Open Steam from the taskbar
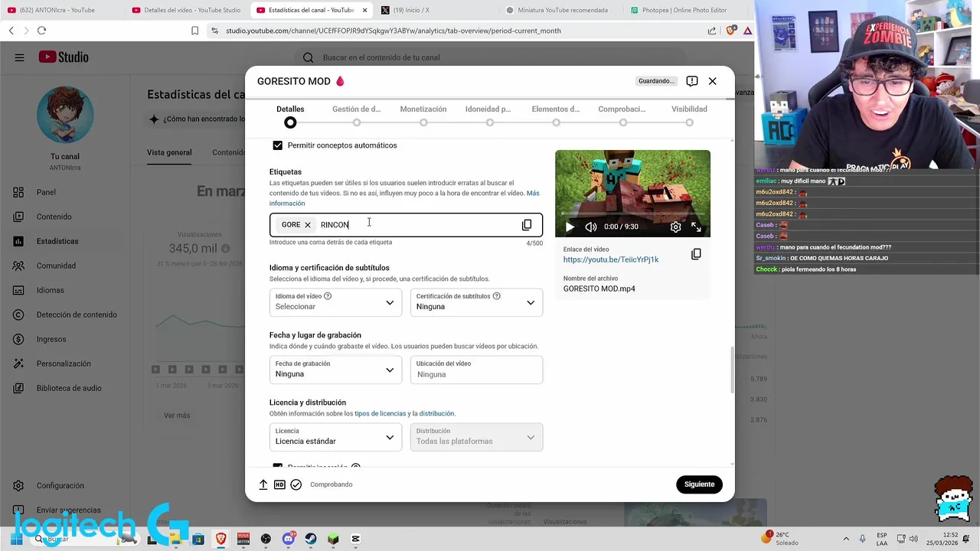Screen dimensions: 980x551 click(311, 539)
